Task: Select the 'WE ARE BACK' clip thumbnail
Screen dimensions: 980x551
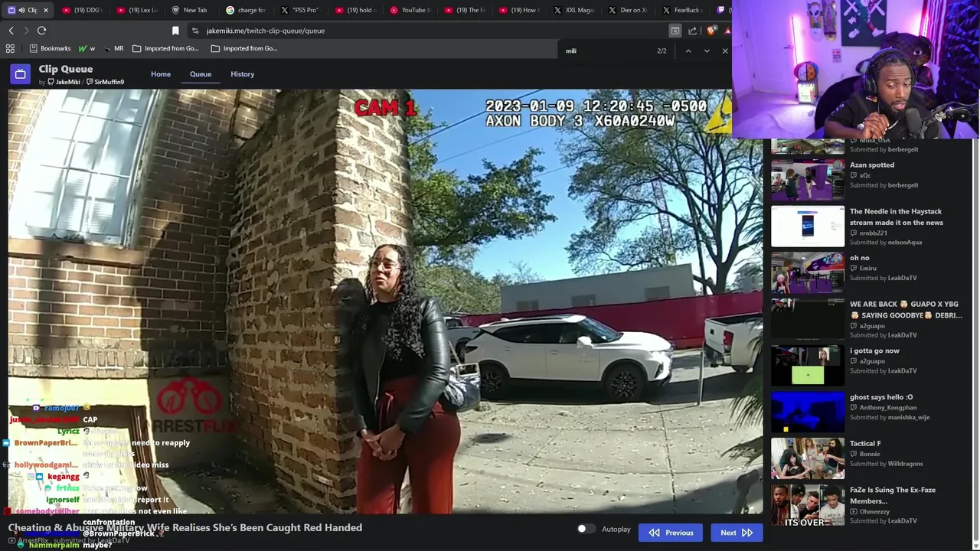Action: pos(808,318)
